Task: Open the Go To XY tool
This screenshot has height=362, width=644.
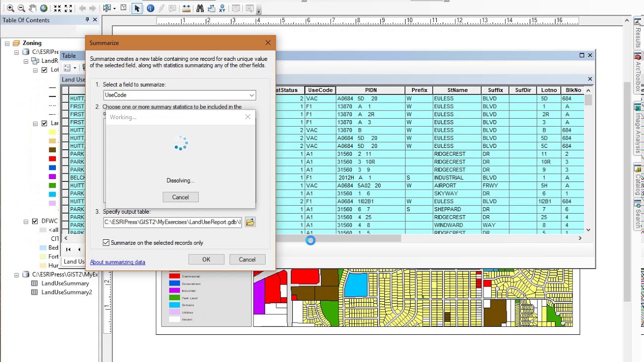Action: point(223,9)
